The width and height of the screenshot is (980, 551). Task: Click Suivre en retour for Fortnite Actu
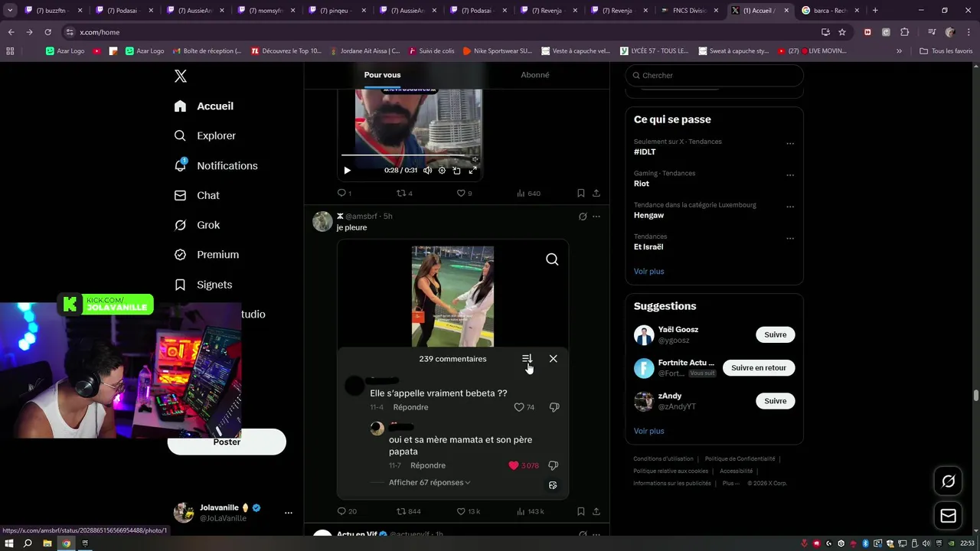click(x=758, y=368)
